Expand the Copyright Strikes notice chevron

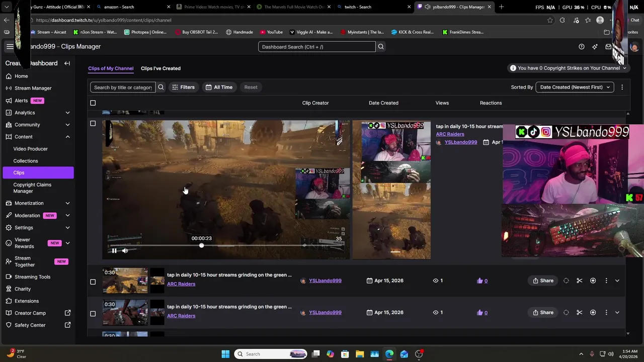[624, 68]
